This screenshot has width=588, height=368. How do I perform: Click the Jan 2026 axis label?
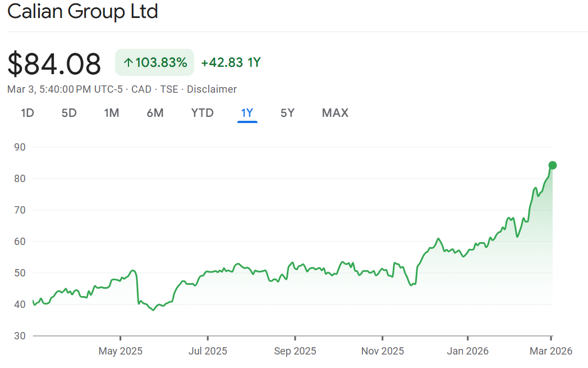pyautogui.click(x=467, y=351)
